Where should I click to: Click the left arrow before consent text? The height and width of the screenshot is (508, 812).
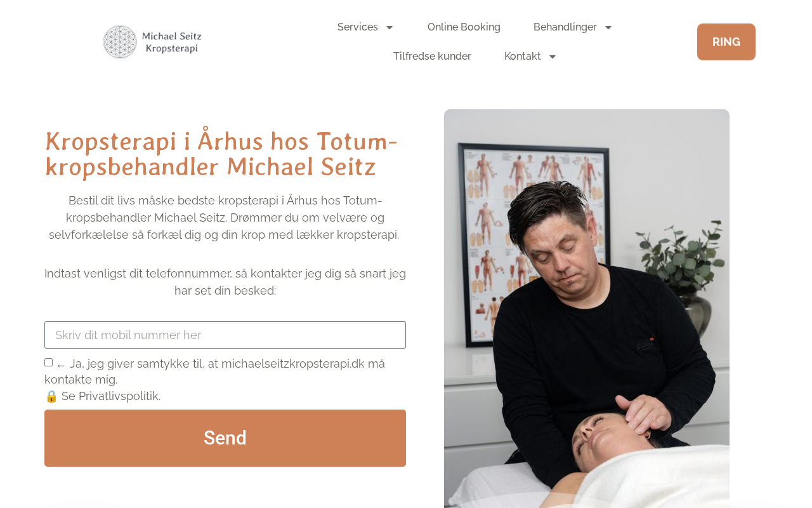tap(61, 364)
